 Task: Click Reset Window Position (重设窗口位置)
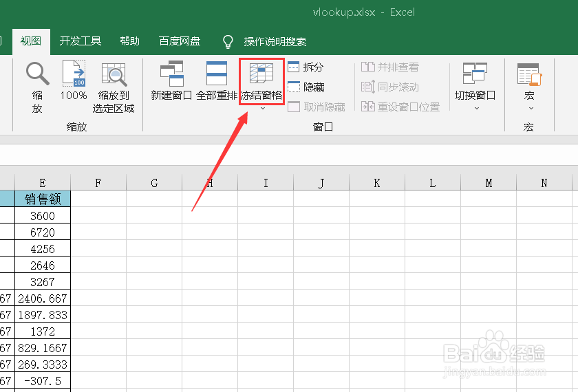pyautogui.click(x=400, y=107)
